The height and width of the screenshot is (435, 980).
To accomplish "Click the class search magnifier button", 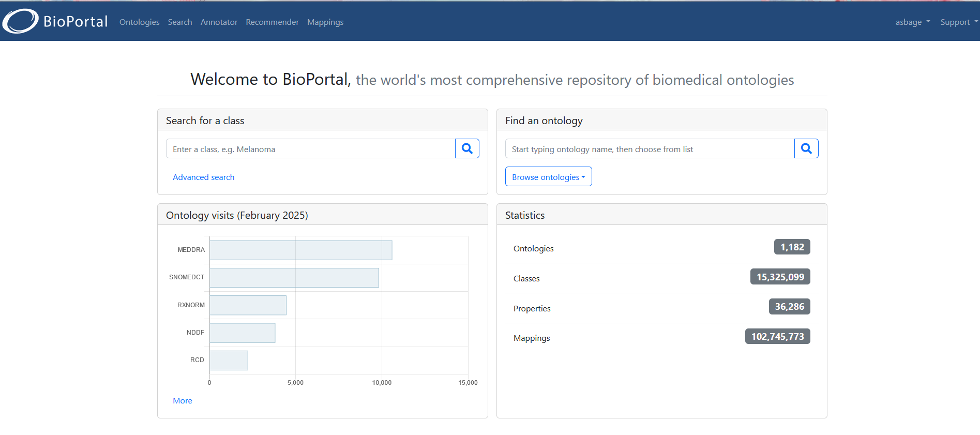I will coord(467,149).
